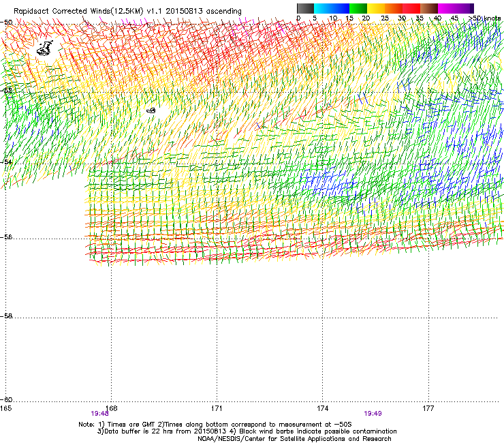Screen dimensions: 504x443
Task: Click the yellow 20-25 knots legend segment
Action: [x=376, y=8]
